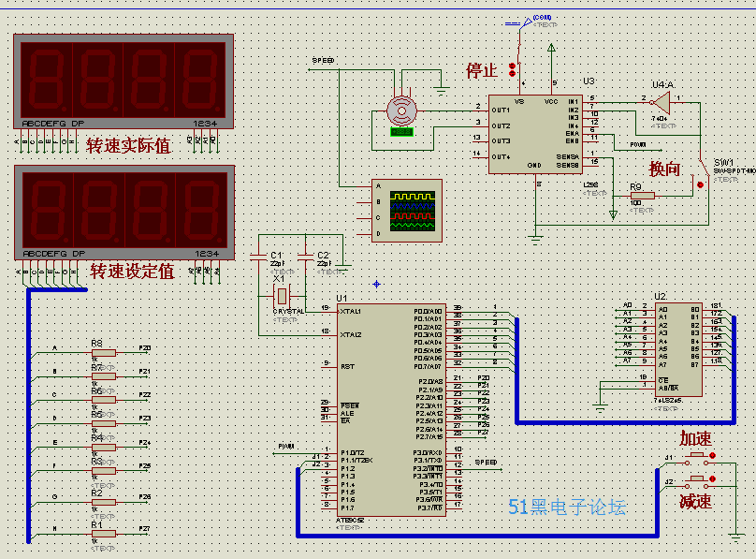756x559 pixels.
Task: Click the CRYSTAL text under X1
Action: pyautogui.click(x=289, y=312)
